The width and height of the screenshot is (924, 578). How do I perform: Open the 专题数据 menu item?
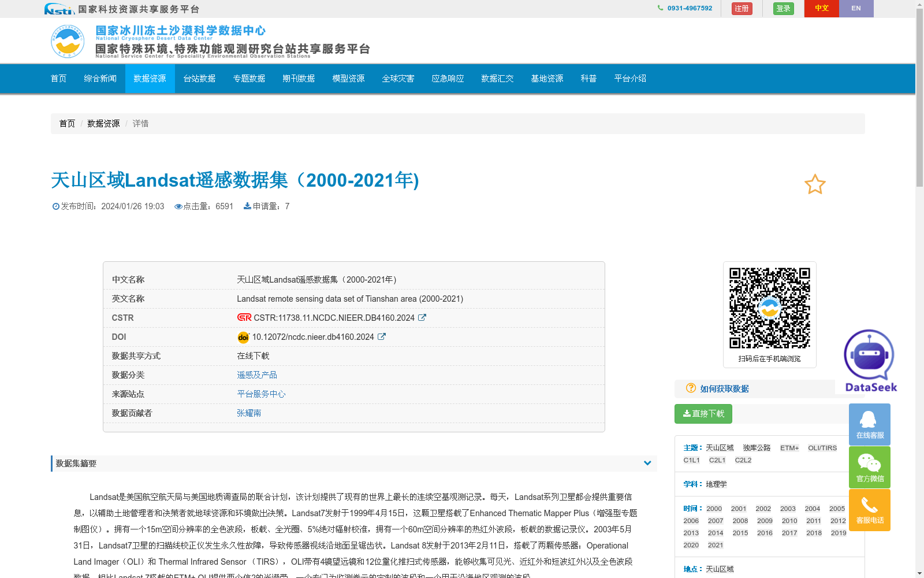249,79
